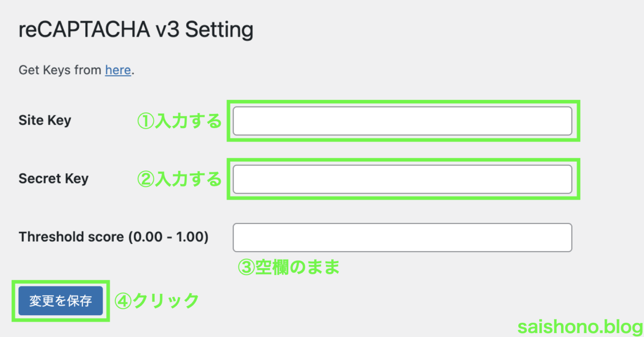Focus the empty Secret Key text box
This screenshot has width=644, height=337.
pyautogui.click(x=402, y=179)
